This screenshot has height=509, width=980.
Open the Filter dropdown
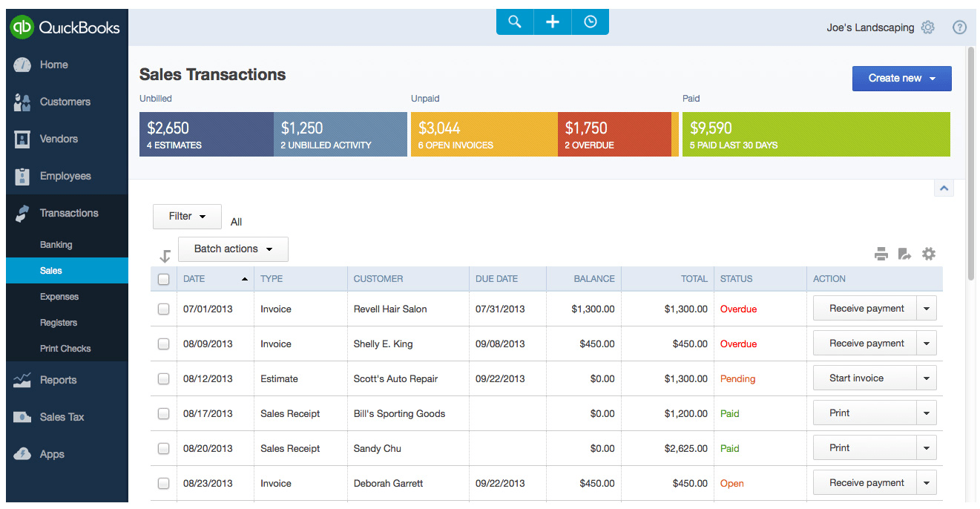(x=187, y=217)
